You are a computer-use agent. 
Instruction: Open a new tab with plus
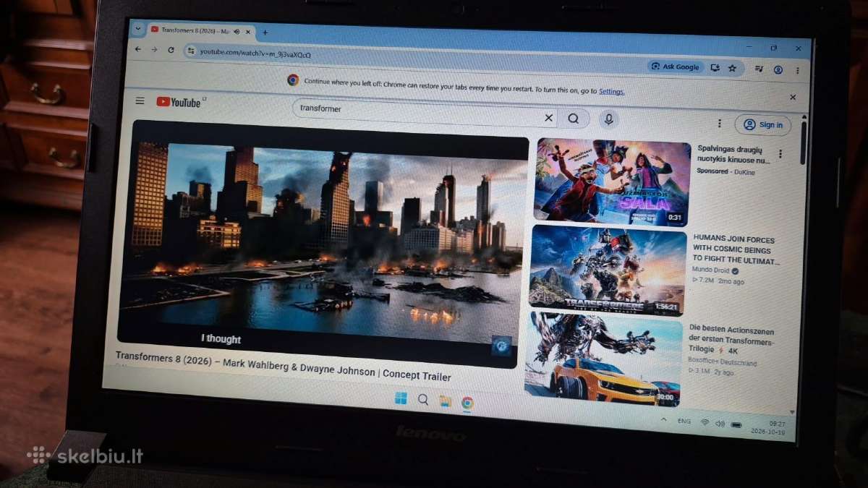pyautogui.click(x=265, y=33)
